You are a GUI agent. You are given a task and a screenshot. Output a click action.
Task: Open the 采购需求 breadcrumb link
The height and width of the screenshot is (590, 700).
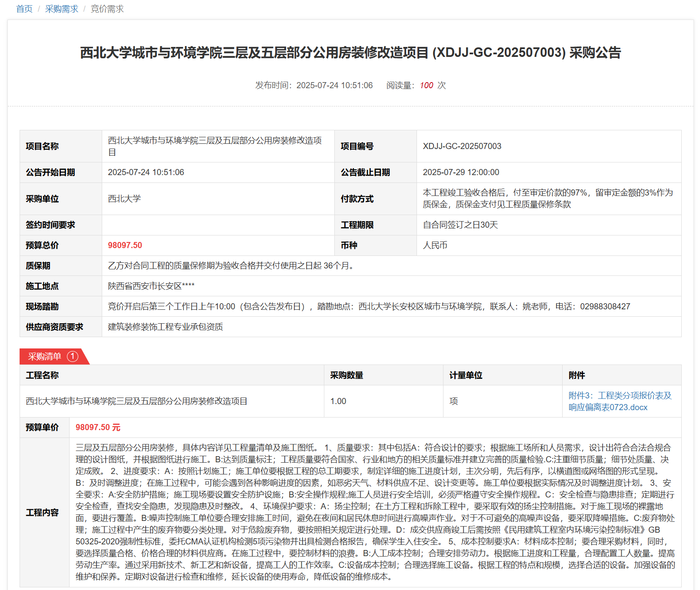(x=61, y=9)
